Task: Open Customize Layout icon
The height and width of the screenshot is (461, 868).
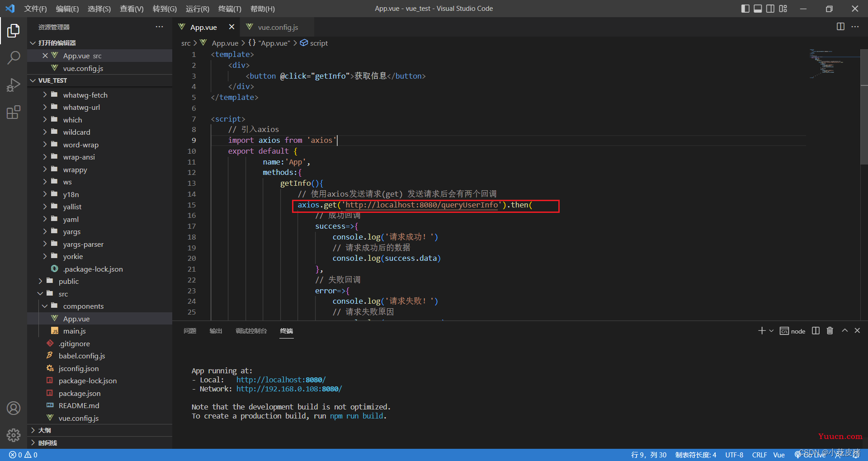Action: 783,9
